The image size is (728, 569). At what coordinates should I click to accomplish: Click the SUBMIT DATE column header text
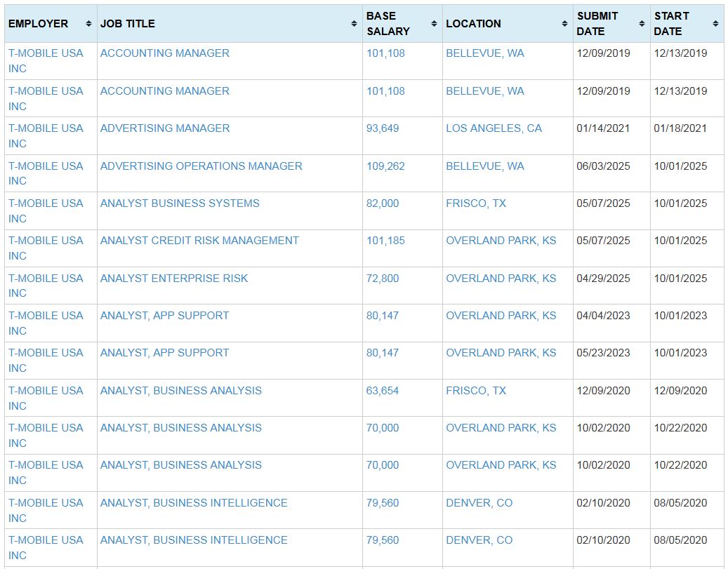coord(597,24)
